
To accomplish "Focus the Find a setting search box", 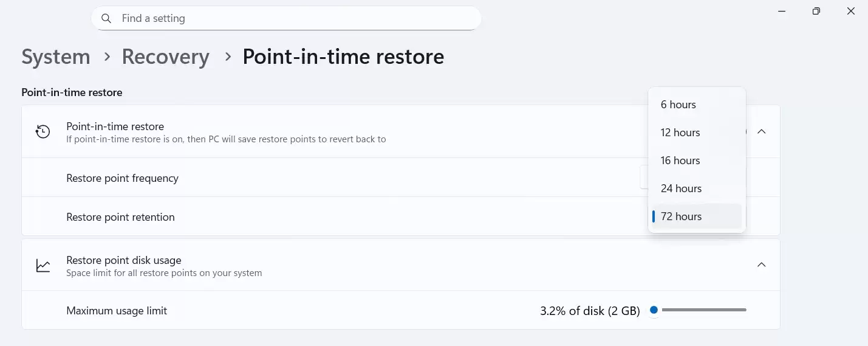I will pyautogui.click(x=292, y=19).
